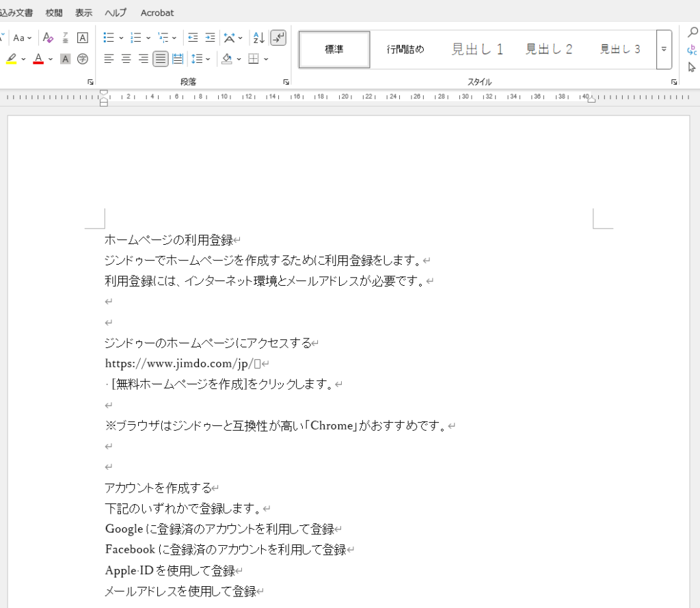
Task: Click the Find magnifier icon
Action: pyautogui.click(x=692, y=32)
